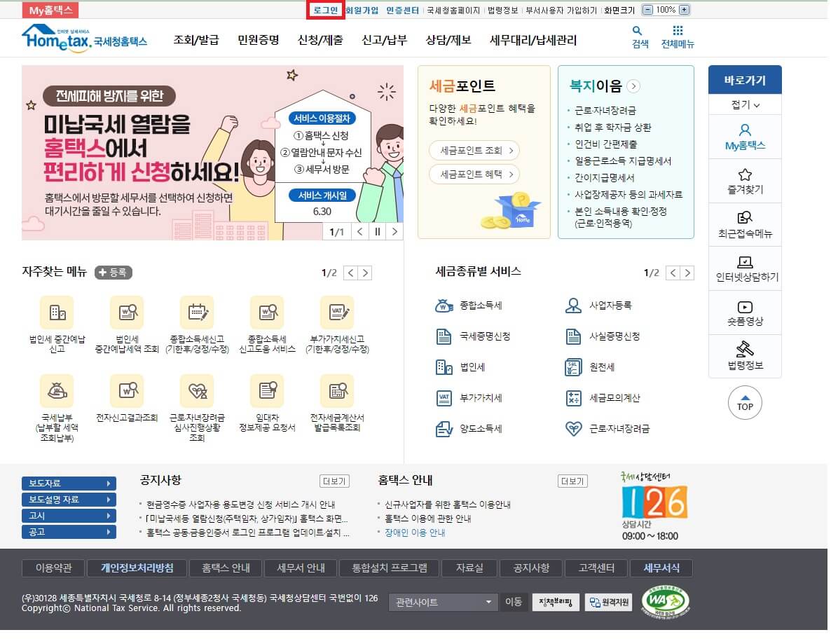The width and height of the screenshot is (838, 644).
Task: Show next banner slide
Action: [x=394, y=232]
